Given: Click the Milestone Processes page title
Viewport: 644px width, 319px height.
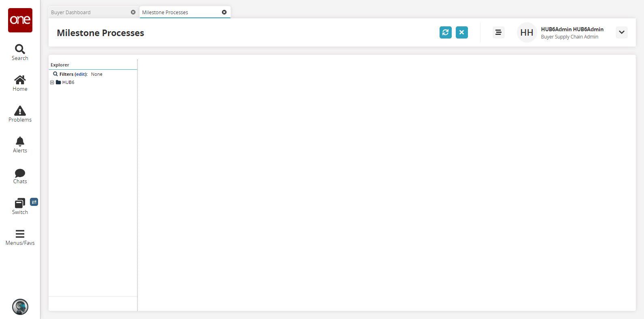Looking at the screenshot, I should click(100, 33).
